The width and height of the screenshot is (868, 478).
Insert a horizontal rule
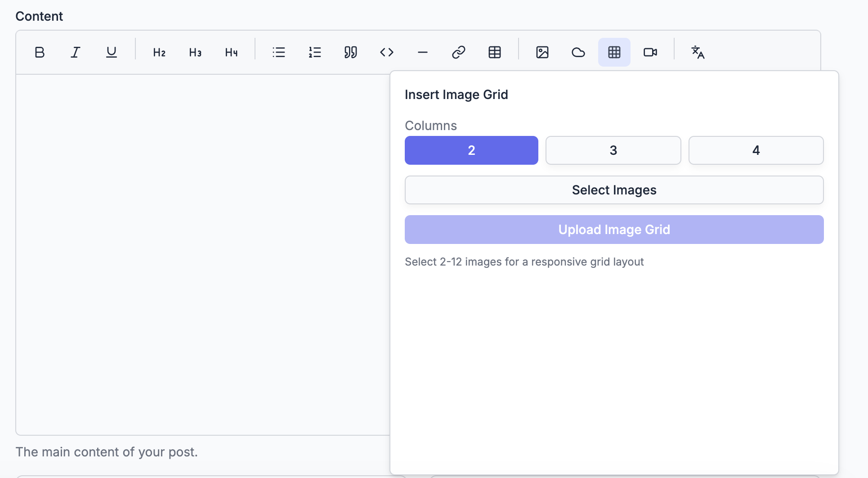coord(423,52)
